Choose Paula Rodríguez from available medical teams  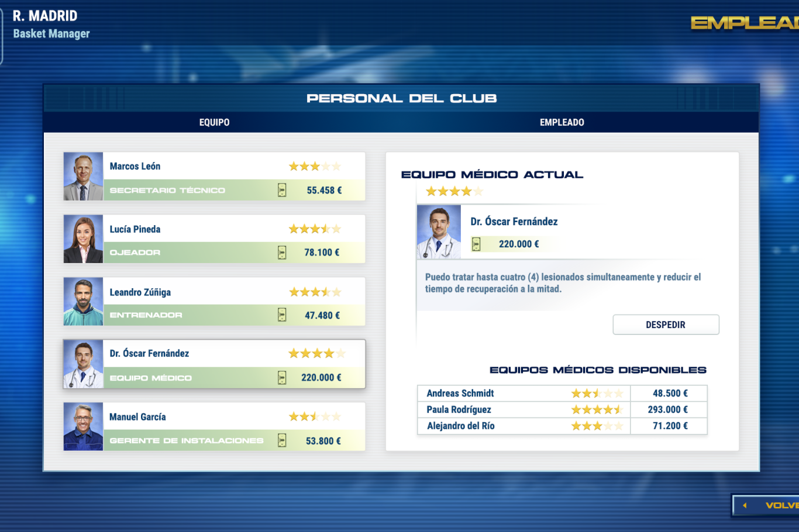[x=459, y=410]
